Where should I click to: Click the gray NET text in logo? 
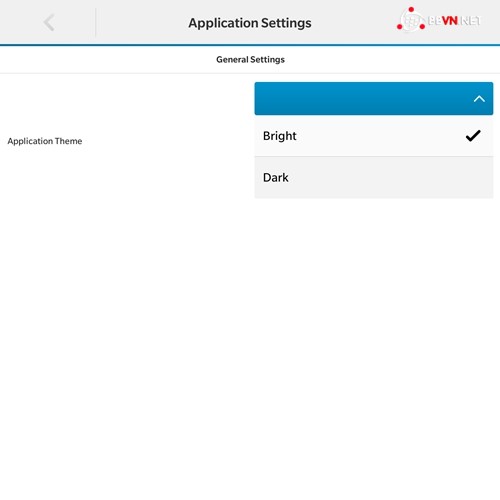click(x=470, y=21)
